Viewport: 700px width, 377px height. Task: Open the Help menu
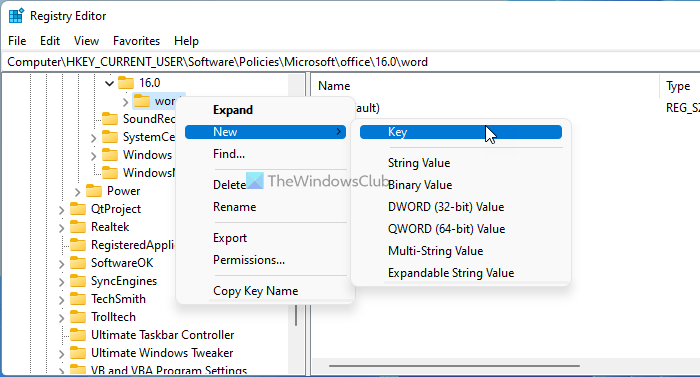click(x=186, y=41)
